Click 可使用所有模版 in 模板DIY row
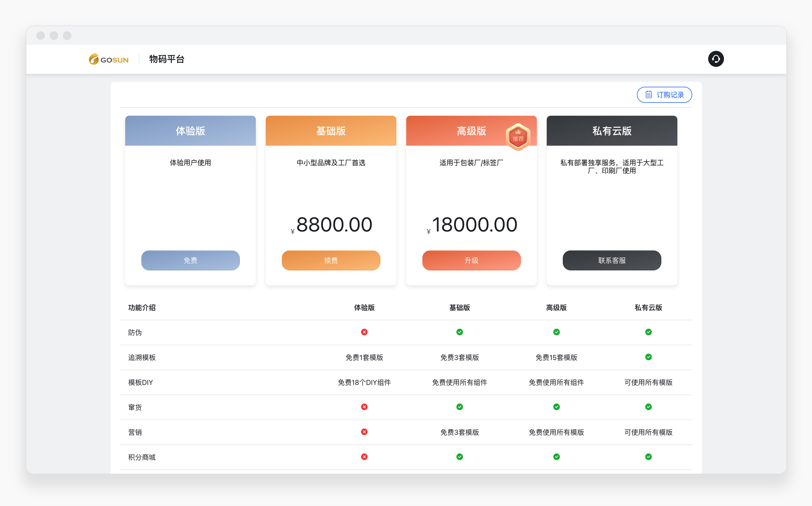 coord(648,382)
